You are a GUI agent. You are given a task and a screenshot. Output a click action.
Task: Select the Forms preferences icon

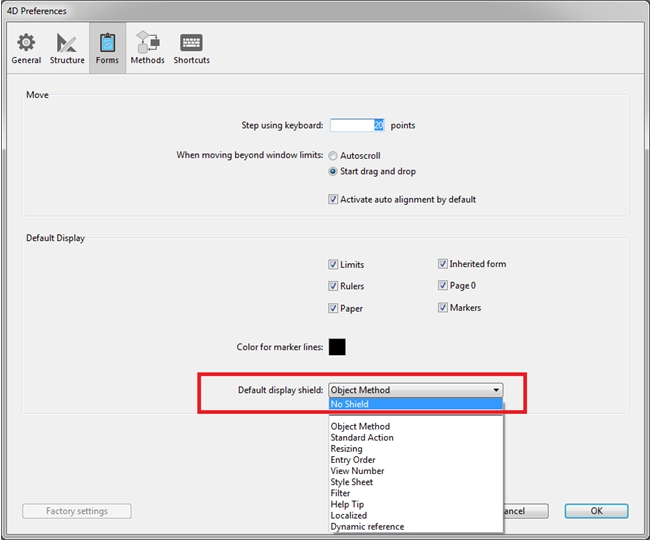point(107,48)
